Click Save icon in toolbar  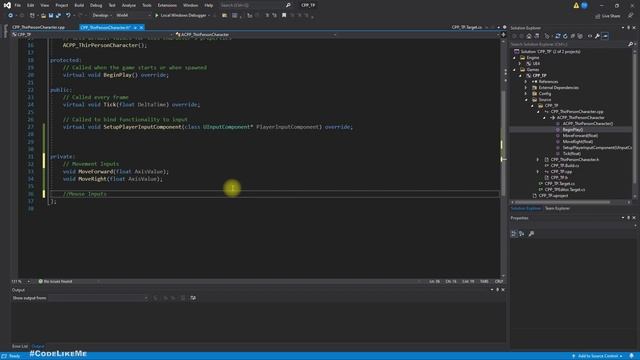click(x=51, y=16)
